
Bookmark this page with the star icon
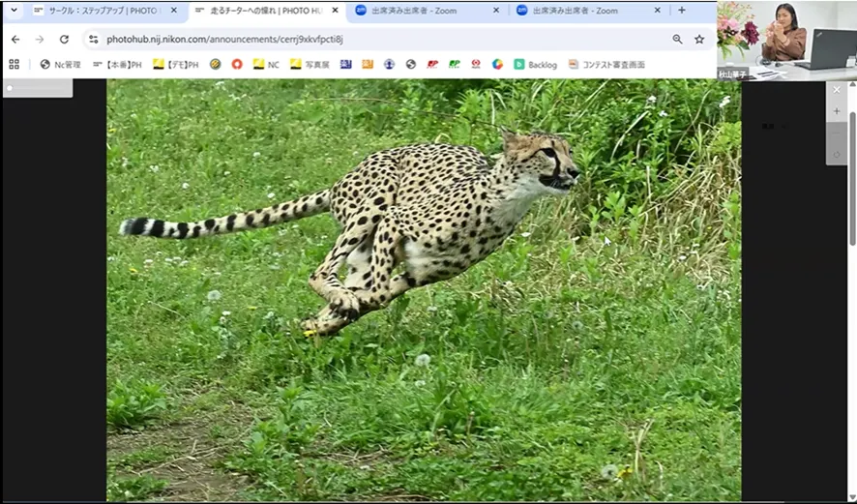point(699,40)
